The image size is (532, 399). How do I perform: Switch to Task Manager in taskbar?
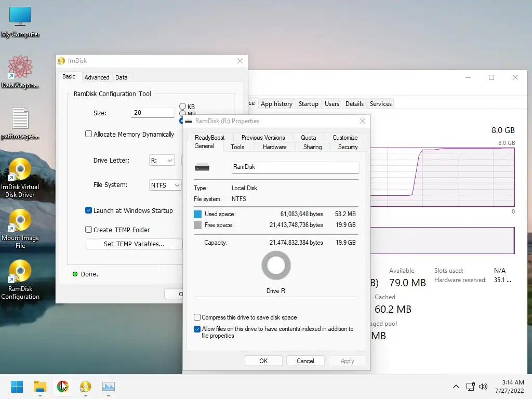pos(109,387)
